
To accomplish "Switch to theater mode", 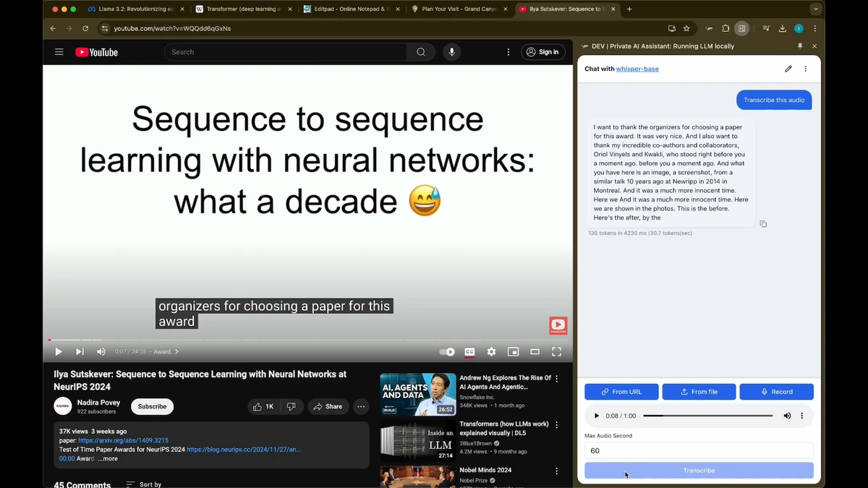I will (535, 352).
